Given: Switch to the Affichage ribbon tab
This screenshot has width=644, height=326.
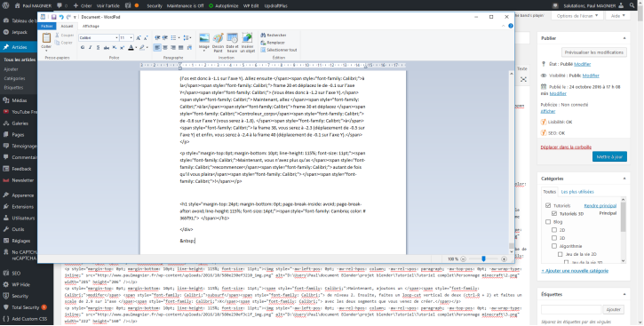Looking at the screenshot, I should tap(91, 26).
